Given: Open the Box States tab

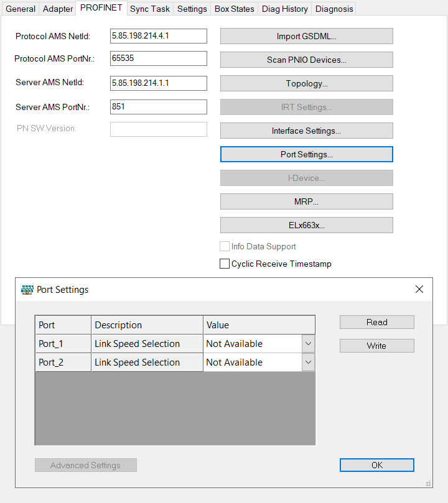Looking at the screenshot, I should tap(235, 9).
